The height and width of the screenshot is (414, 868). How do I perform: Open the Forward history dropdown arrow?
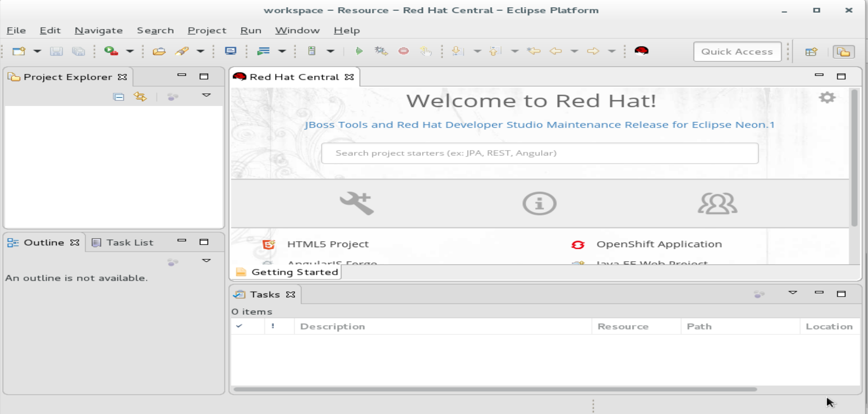pos(611,51)
